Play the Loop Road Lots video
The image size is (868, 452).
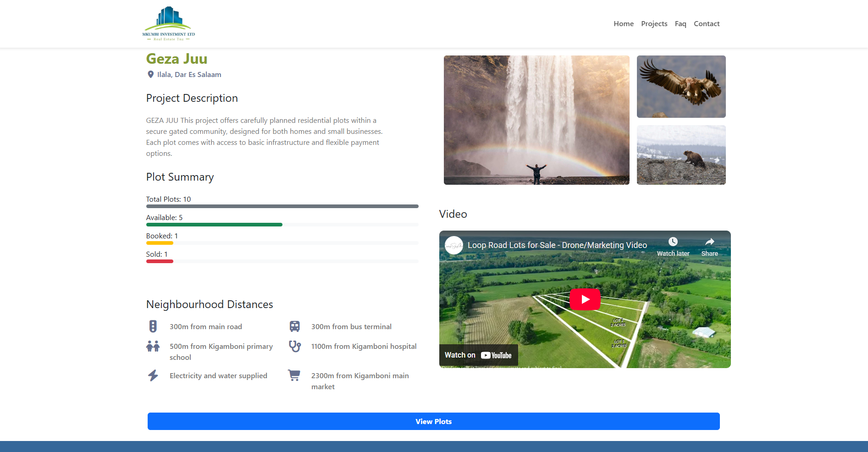[x=585, y=299]
